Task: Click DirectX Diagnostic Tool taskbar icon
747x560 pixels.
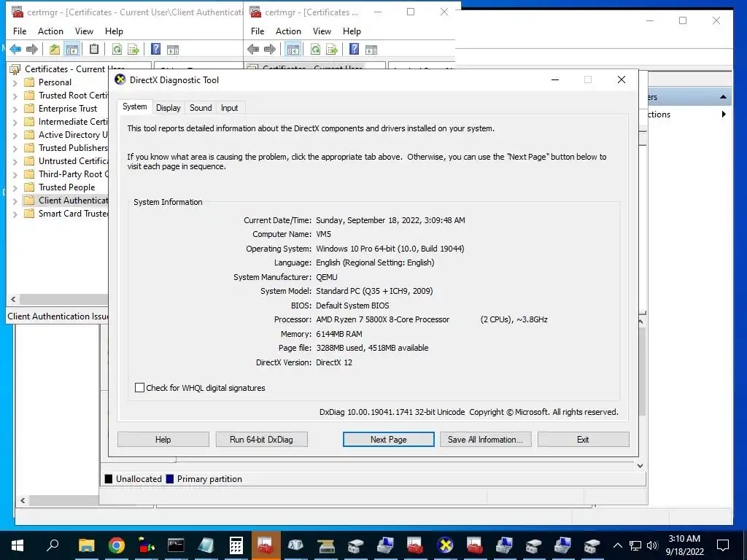Action: [445, 545]
